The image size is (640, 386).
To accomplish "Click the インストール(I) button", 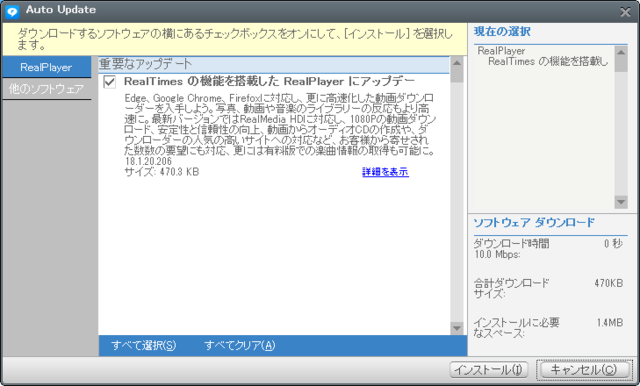I will pyautogui.click(x=489, y=370).
